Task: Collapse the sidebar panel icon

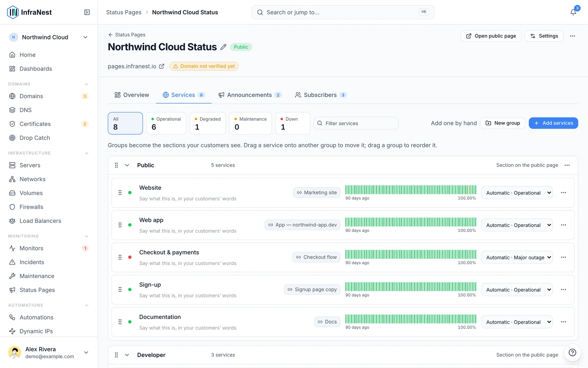Action: point(87,12)
